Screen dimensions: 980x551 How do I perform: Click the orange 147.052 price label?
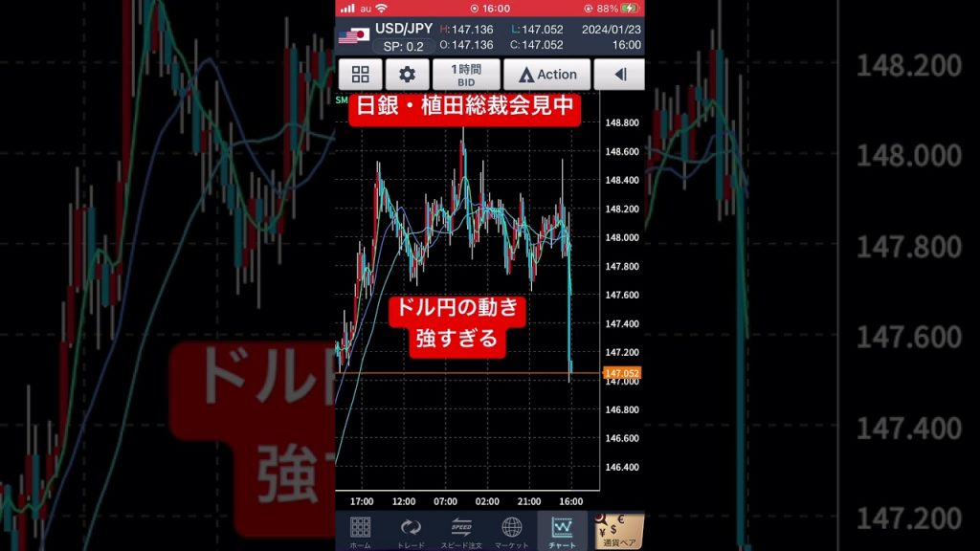pos(621,372)
